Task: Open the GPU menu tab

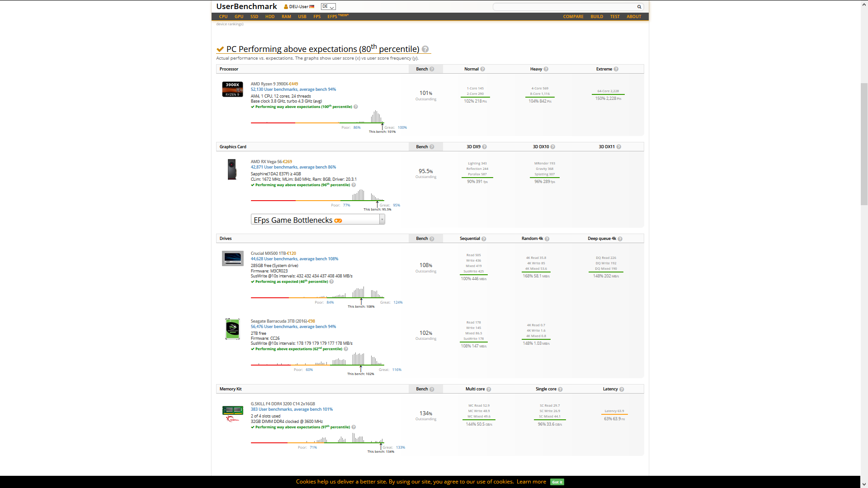Action: click(x=239, y=17)
